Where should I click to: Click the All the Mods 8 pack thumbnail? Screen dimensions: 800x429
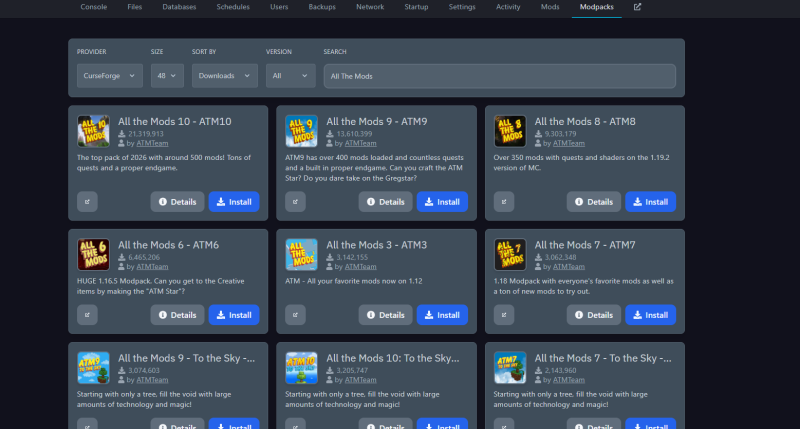point(510,131)
